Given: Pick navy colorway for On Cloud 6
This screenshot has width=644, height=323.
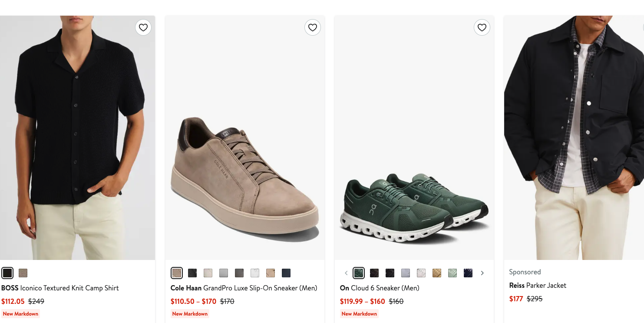Looking at the screenshot, I should point(468,273).
